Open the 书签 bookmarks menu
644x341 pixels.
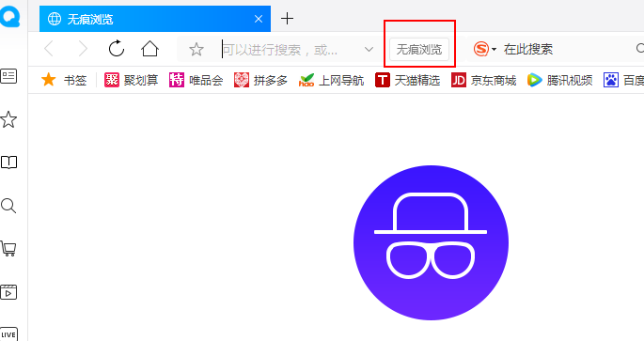(x=64, y=80)
